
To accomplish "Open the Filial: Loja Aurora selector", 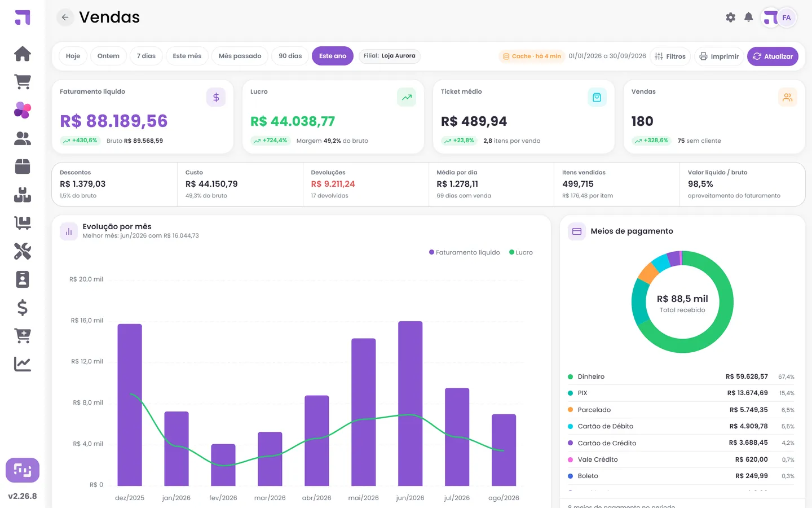I will coord(390,56).
